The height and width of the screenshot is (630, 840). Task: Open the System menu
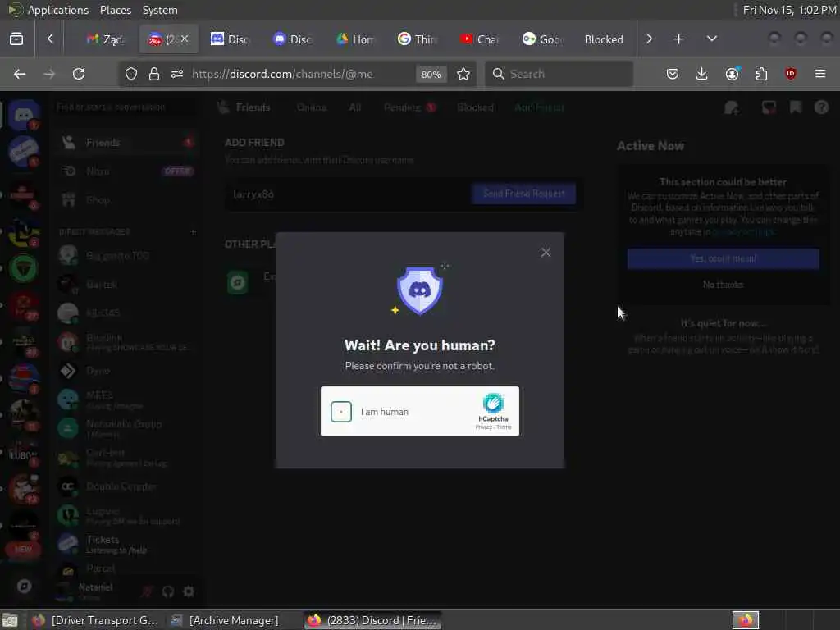click(x=160, y=10)
